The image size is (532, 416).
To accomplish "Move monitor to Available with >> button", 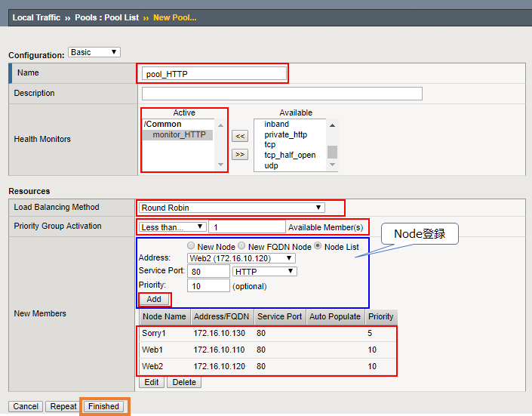I will pos(240,154).
